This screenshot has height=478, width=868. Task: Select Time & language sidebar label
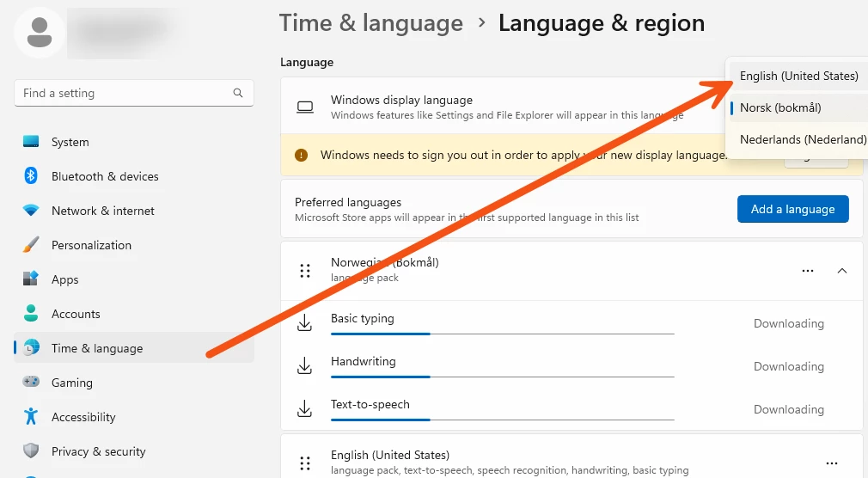coord(97,348)
